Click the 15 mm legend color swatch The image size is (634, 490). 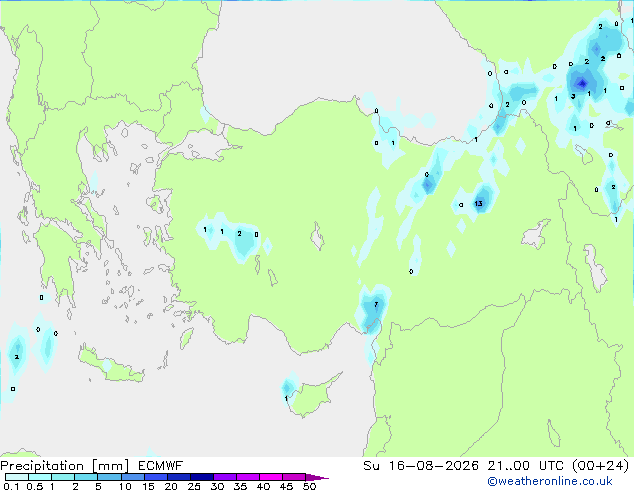pyautogui.click(x=155, y=477)
